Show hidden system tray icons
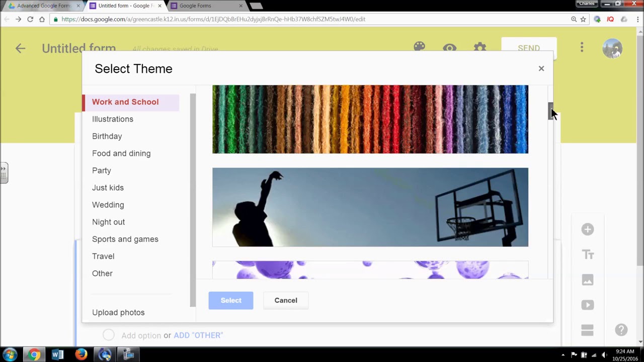This screenshot has width=644, height=362. pyautogui.click(x=563, y=355)
